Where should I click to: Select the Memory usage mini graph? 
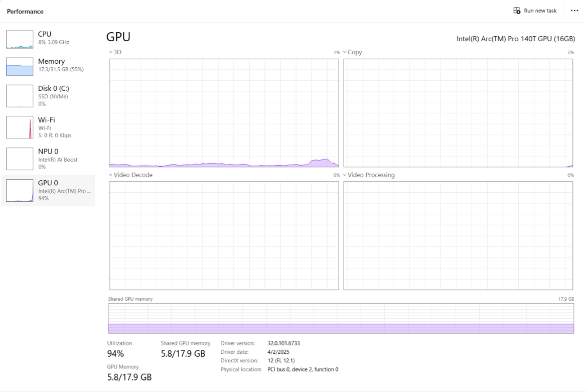click(20, 66)
